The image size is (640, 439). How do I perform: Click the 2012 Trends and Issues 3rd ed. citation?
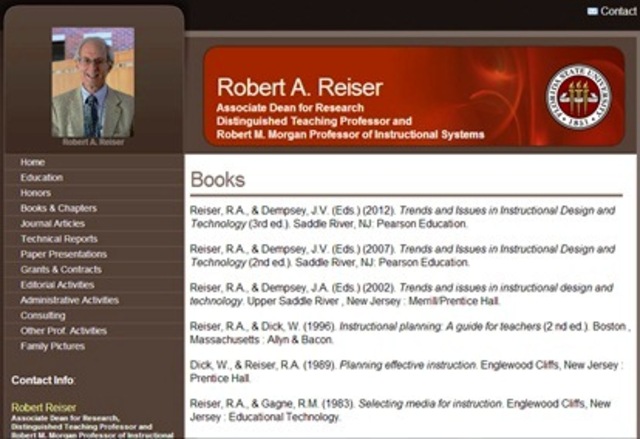point(402,217)
